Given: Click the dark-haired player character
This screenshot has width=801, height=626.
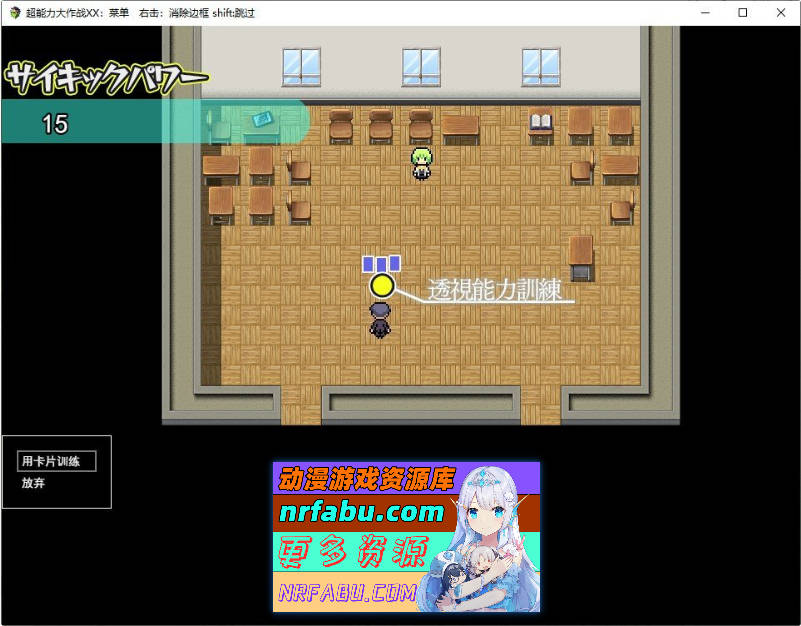Looking at the screenshot, I should click(380, 321).
